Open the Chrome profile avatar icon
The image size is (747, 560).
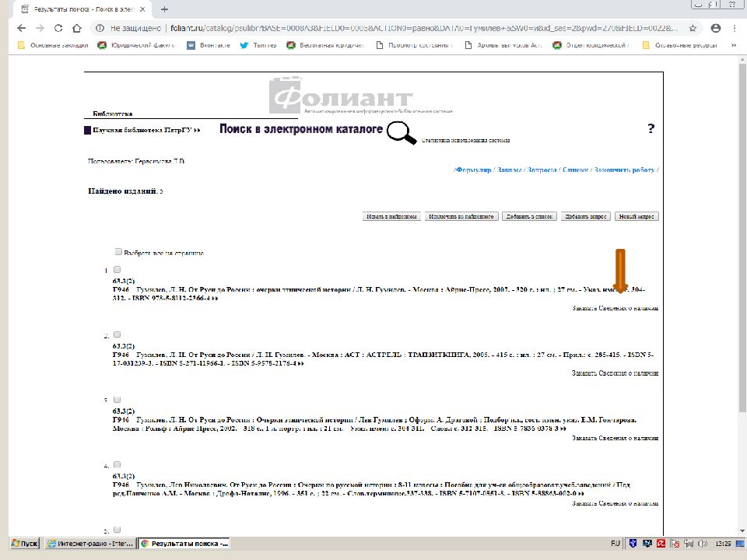point(714,28)
